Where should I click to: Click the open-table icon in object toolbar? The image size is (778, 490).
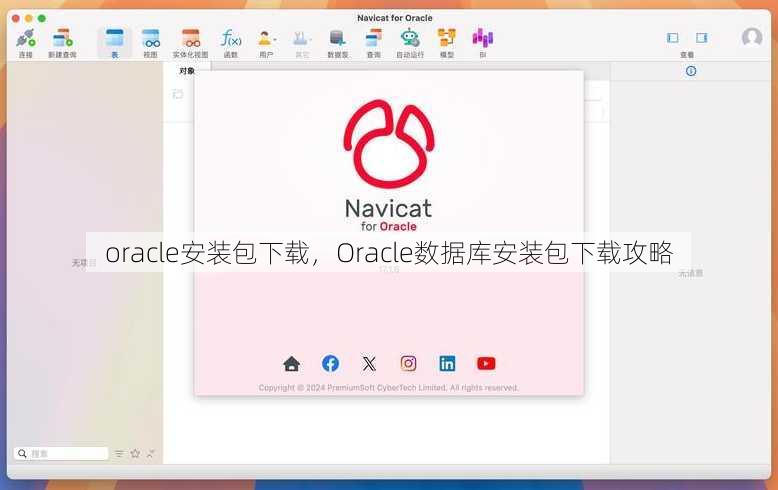coord(178,94)
